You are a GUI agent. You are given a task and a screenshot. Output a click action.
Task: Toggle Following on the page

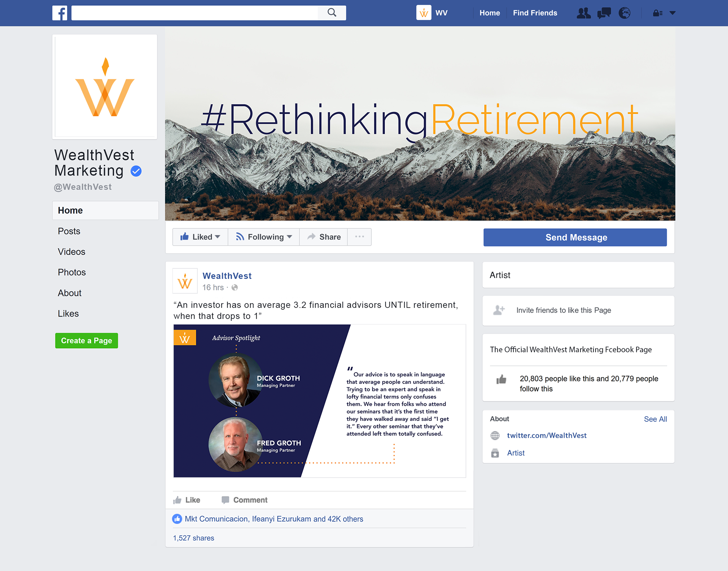(x=264, y=237)
